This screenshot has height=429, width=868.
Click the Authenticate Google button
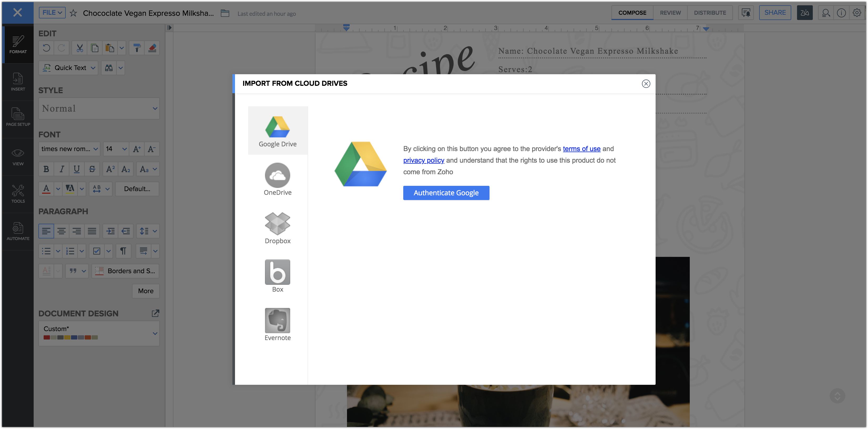(x=446, y=193)
